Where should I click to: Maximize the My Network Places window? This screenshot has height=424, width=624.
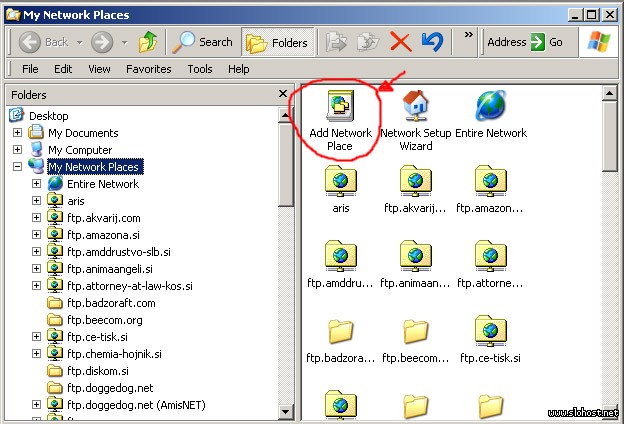[591, 15]
